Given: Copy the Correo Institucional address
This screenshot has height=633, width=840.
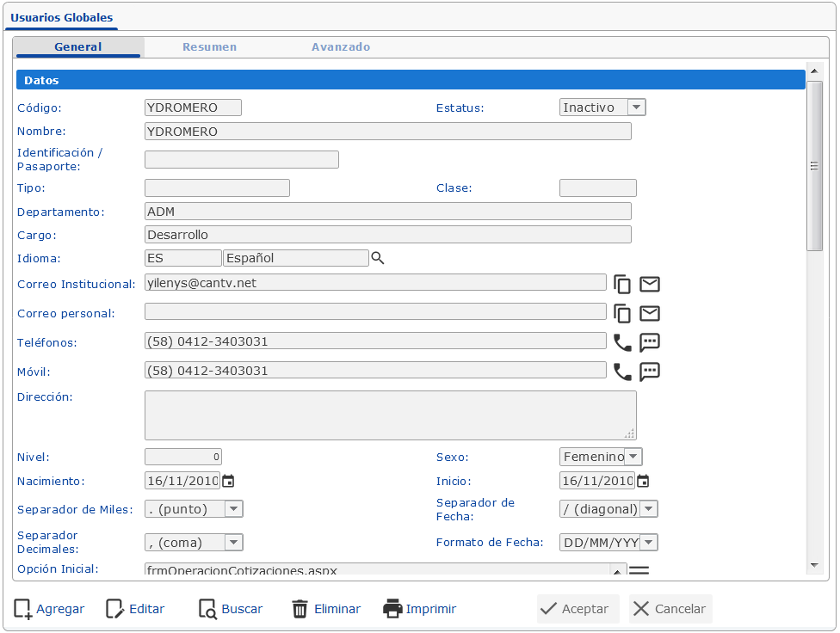Looking at the screenshot, I should (622, 285).
